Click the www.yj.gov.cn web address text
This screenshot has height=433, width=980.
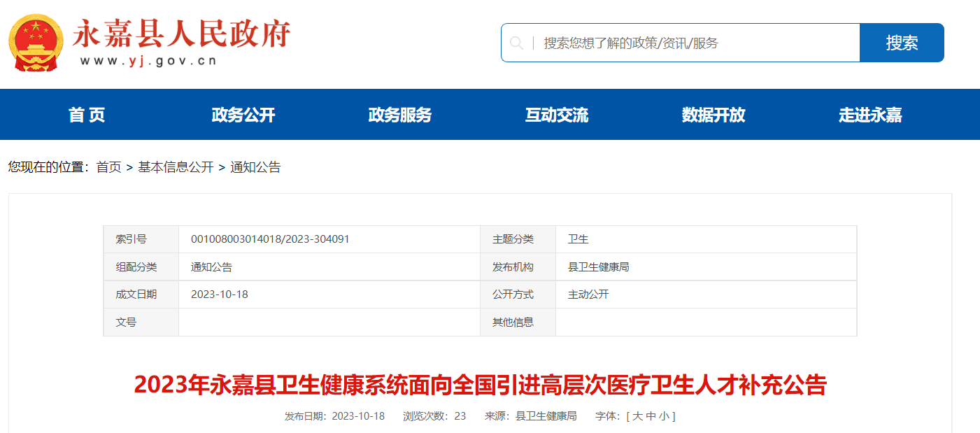(x=148, y=61)
